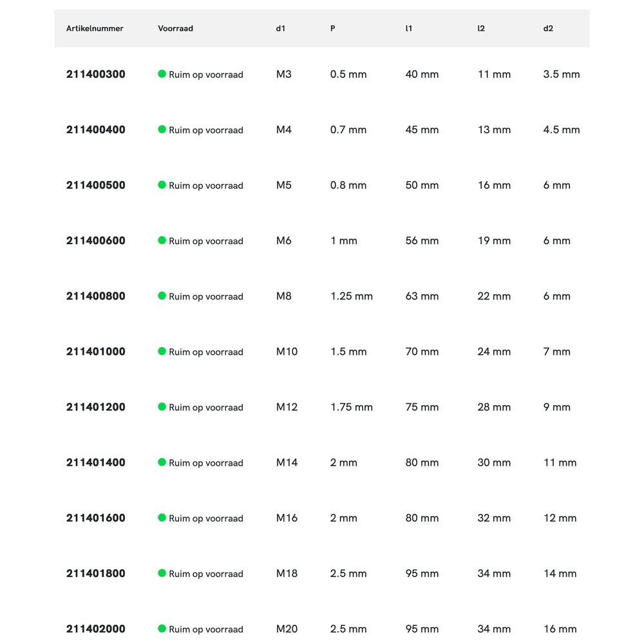Click the d1 column header

tap(280, 28)
